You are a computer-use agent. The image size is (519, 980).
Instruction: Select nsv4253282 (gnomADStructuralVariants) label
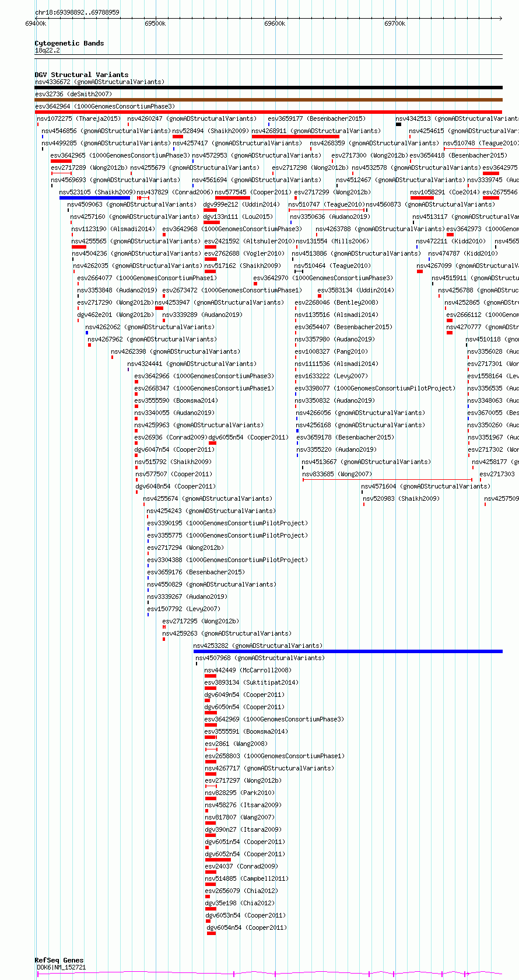pos(258,646)
